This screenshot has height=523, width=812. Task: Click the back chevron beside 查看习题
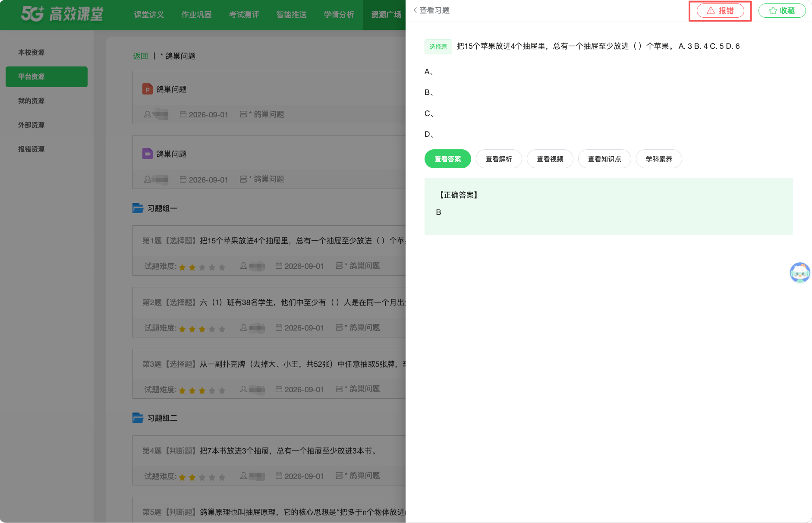tap(415, 10)
